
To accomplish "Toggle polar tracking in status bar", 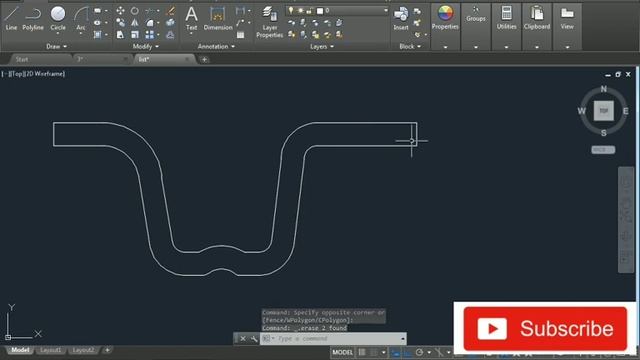I will 419,352.
